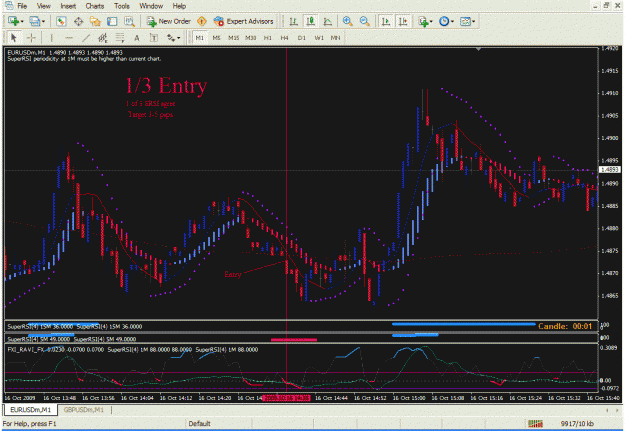Select the M5 timeframe
The width and height of the screenshot is (625, 431).
[x=216, y=38]
